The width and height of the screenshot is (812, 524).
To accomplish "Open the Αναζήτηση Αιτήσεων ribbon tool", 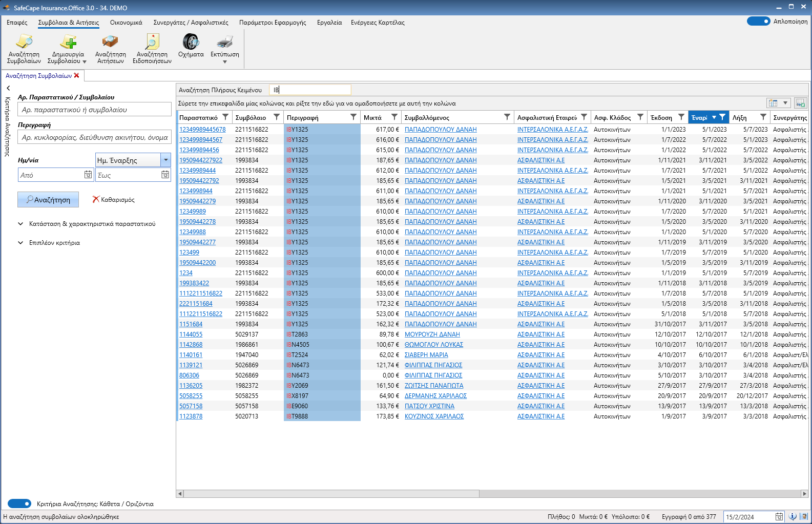I will [x=110, y=49].
